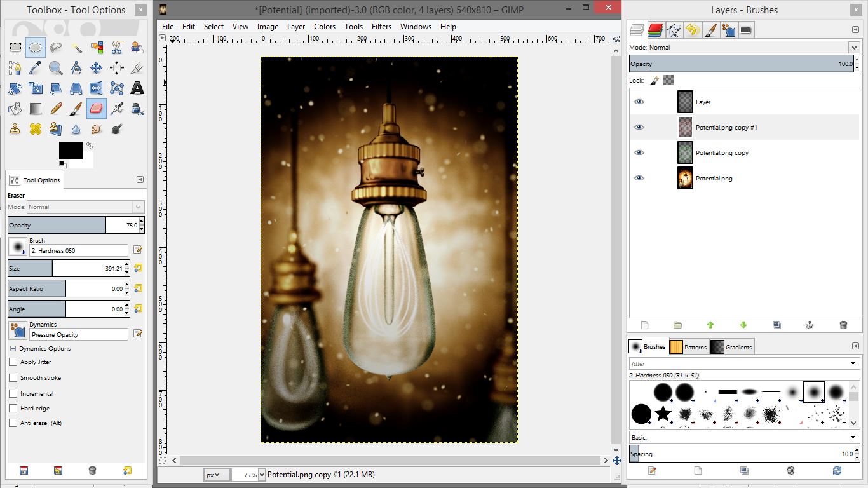The width and height of the screenshot is (868, 488).
Task: Choose the Smudge finger tool
Action: [97, 129]
